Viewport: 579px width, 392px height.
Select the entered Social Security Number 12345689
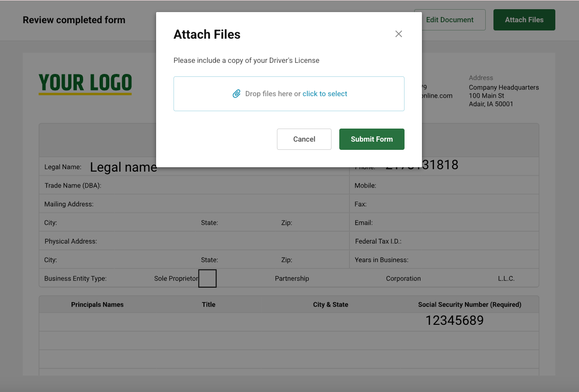pos(454,319)
